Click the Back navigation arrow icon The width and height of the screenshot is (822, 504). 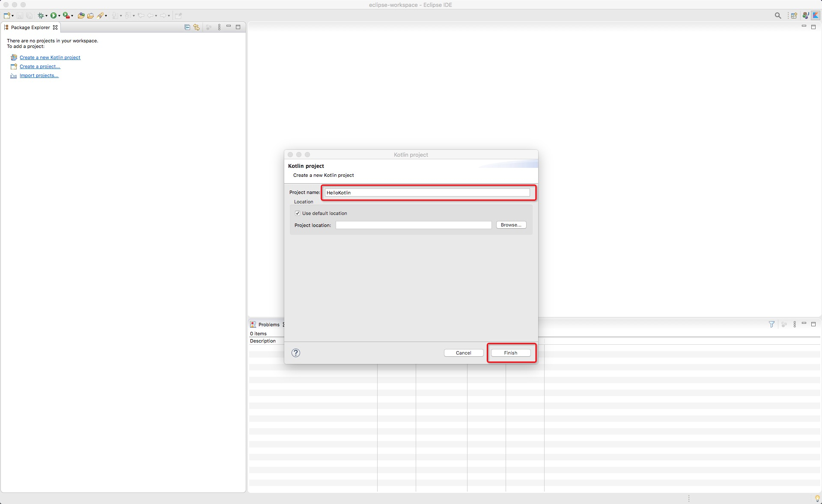click(x=150, y=15)
